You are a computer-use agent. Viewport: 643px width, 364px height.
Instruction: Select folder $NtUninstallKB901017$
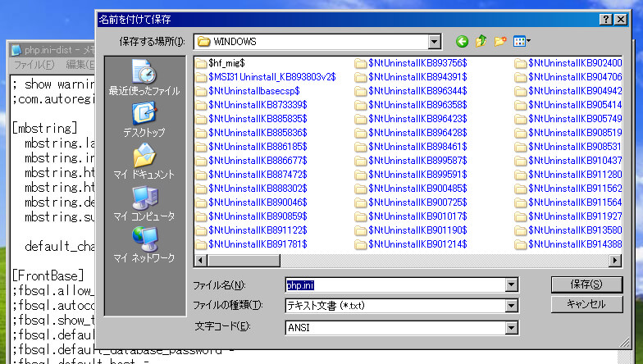click(412, 216)
